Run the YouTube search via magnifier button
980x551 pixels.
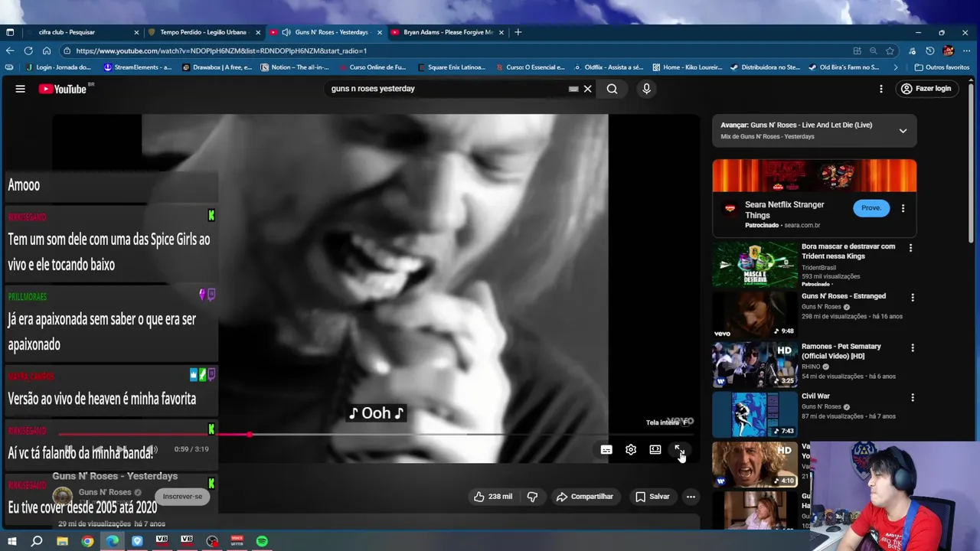[x=612, y=89]
